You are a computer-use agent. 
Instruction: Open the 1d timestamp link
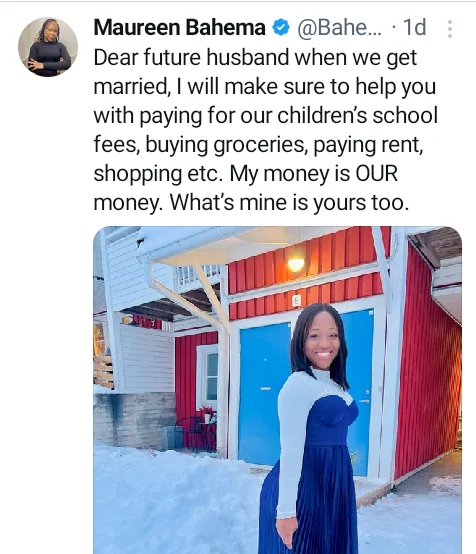pyautogui.click(x=415, y=28)
